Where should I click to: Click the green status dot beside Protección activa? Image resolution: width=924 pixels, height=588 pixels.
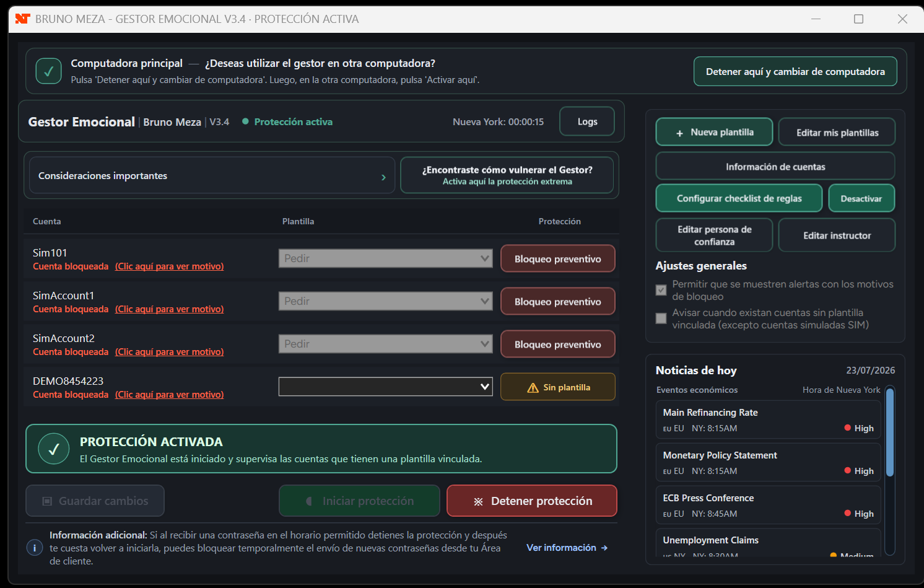click(245, 121)
